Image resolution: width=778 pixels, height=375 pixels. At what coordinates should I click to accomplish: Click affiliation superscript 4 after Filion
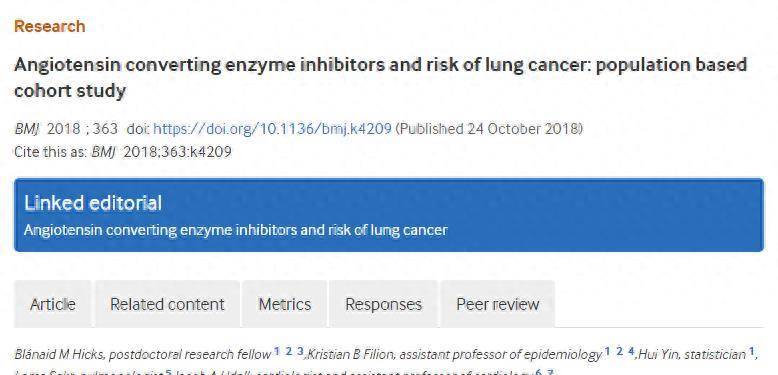pyautogui.click(x=631, y=352)
